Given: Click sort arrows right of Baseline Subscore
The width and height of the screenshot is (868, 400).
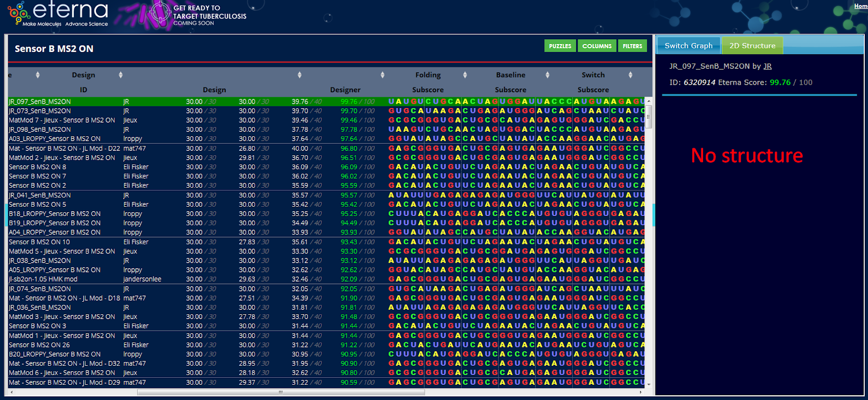Looking at the screenshot, I should tap(547, 75).
